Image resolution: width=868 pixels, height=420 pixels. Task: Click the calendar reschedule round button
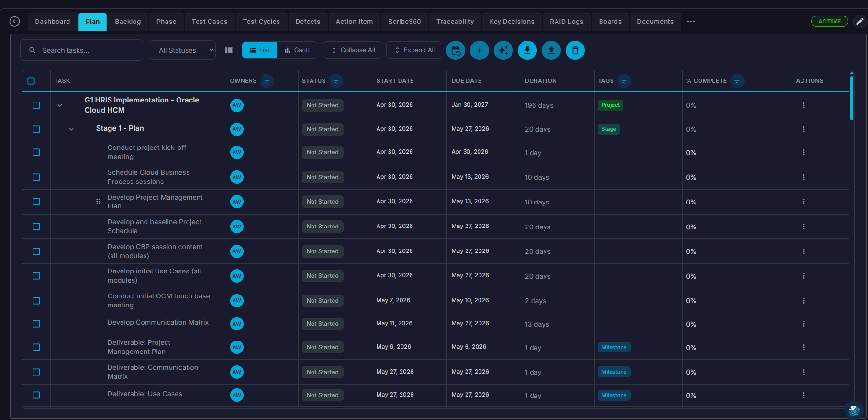[x=456, y=50]
